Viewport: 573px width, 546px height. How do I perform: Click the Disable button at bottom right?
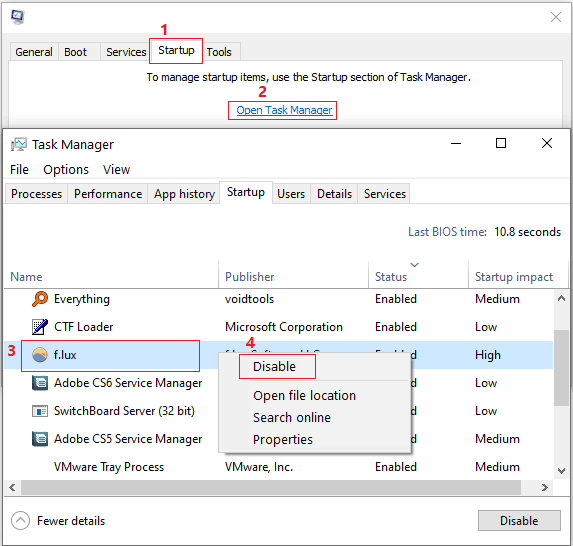tap(519, 520)
